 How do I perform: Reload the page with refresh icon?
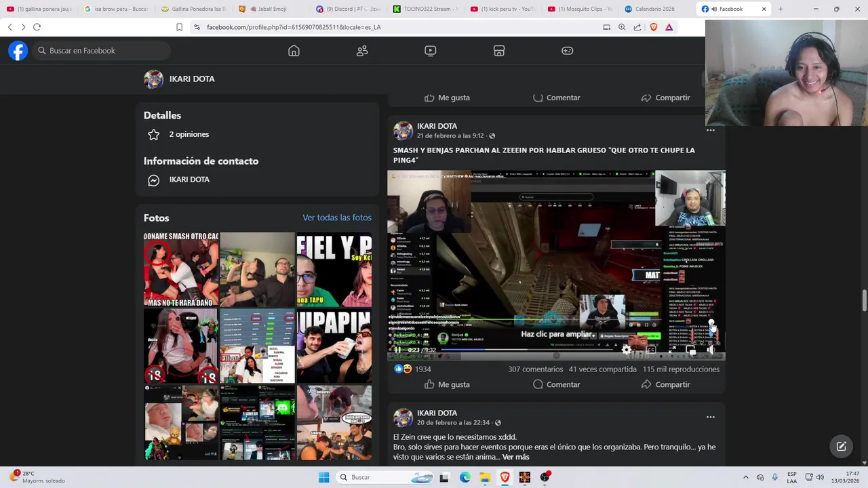(37, 27)
